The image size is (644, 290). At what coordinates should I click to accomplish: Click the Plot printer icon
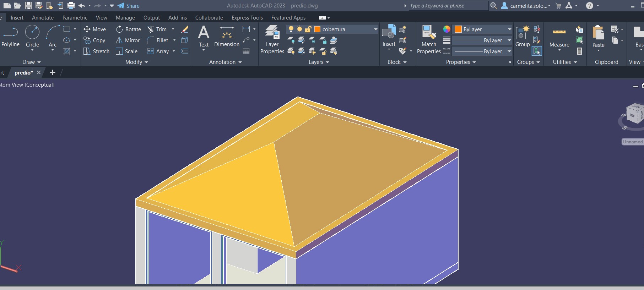click(71, 6)
